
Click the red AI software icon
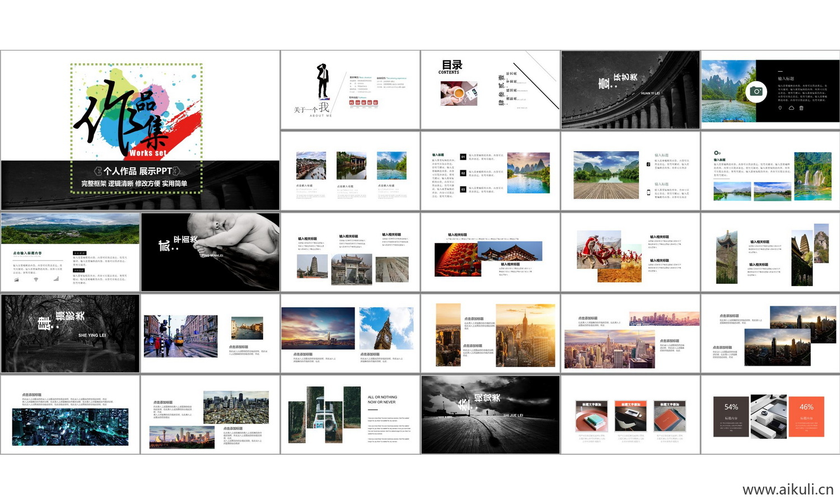click(363, 102)
